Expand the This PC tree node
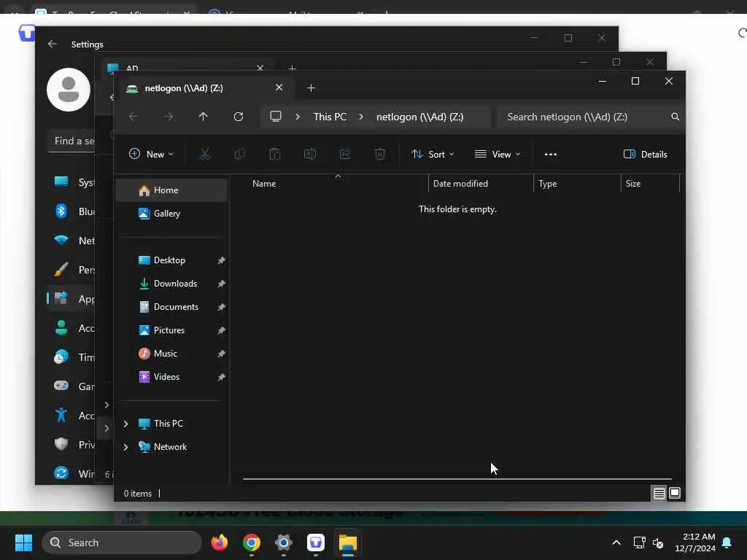The image size is (747, 560). [125, 424]
